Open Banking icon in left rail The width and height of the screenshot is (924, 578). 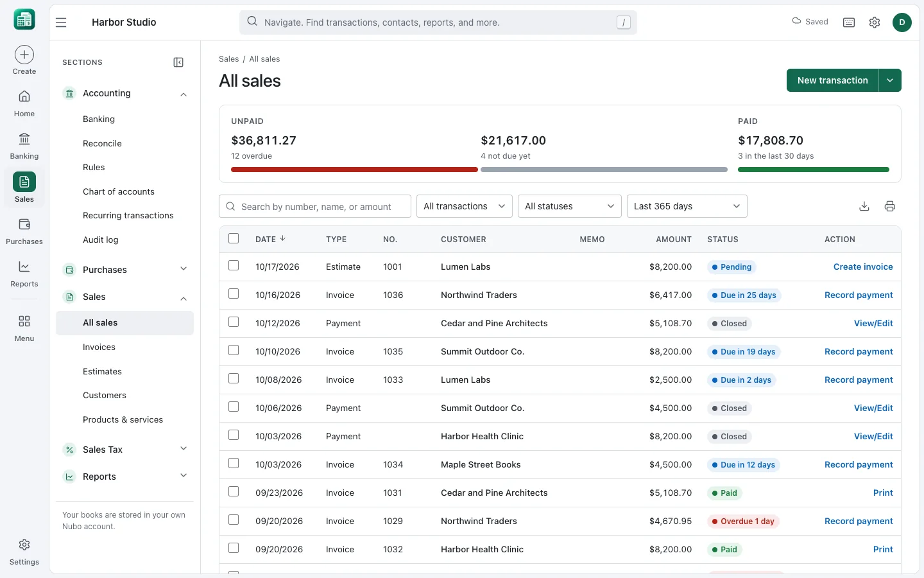pos(24,146)
